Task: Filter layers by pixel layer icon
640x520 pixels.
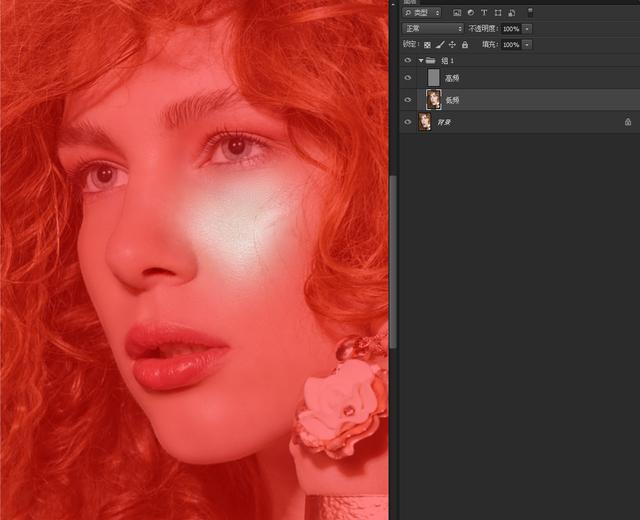Action: 457,13
